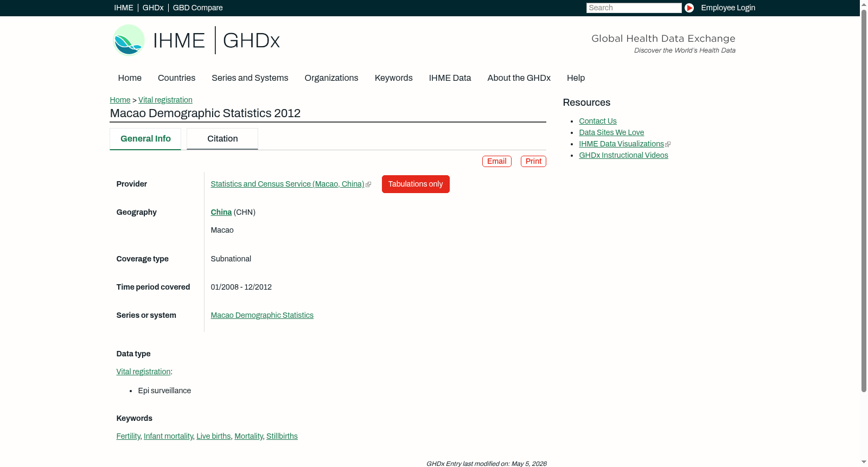Click the GHDx wordmark logo
The height and width of the screenshot is (467, 868).
click(x=251, y=41)
